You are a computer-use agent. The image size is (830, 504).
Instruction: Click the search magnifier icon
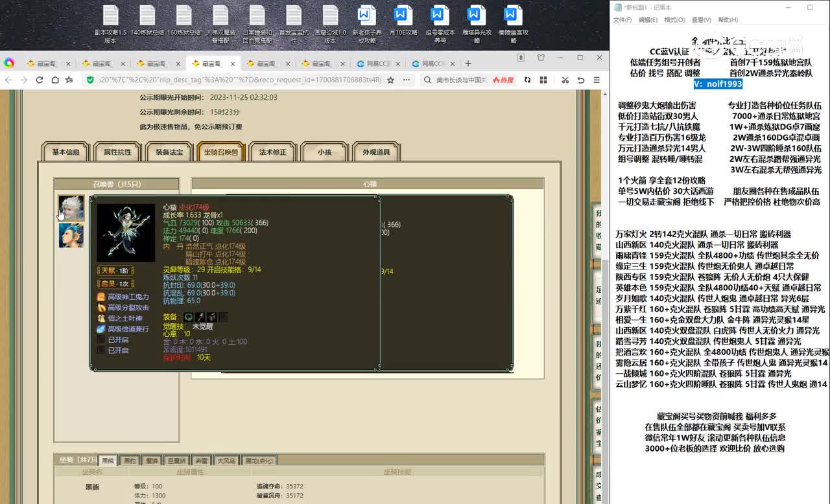pyautogui.click(x=428, y=80)
